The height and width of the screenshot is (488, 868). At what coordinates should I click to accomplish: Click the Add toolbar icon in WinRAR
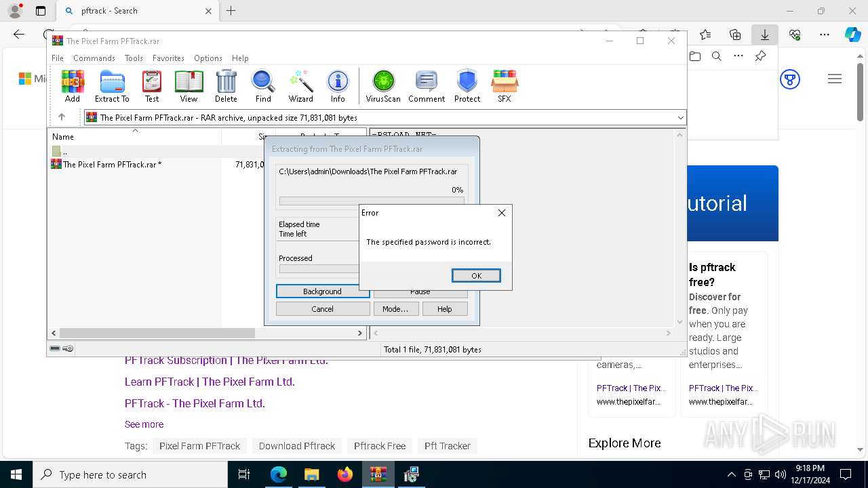click(73, 86)
